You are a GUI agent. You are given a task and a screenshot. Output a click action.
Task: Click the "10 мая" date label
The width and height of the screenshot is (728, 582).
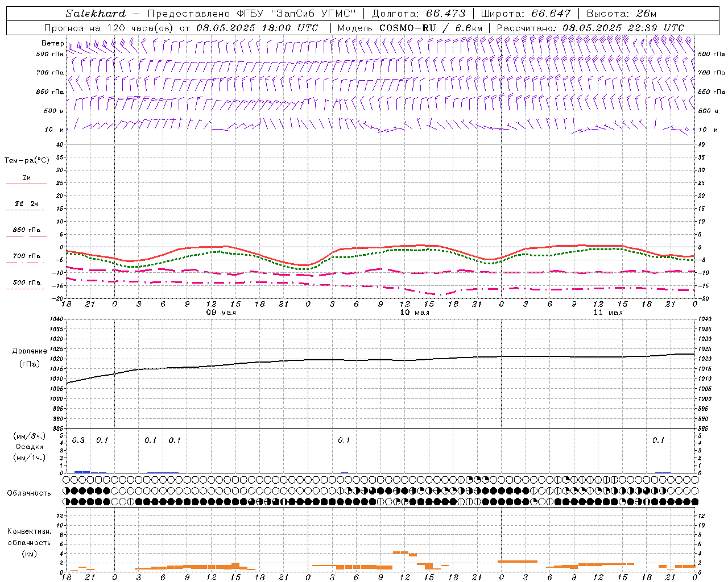[415, 313]
